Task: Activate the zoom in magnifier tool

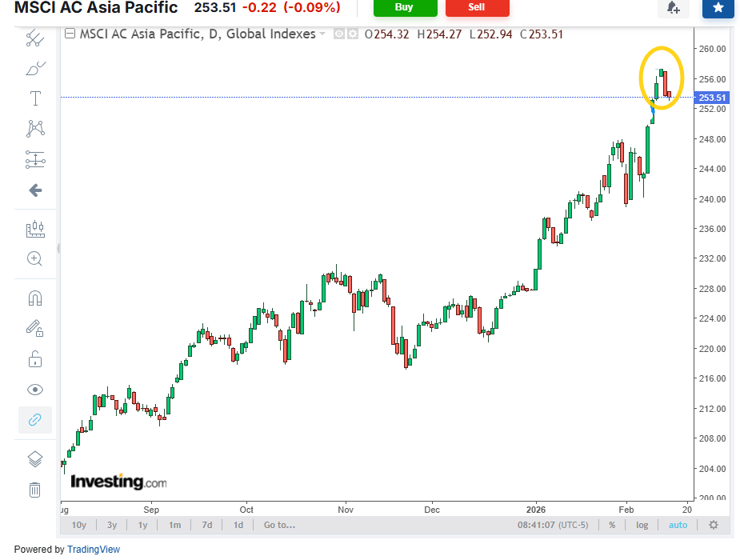Action: click(35, 258)
